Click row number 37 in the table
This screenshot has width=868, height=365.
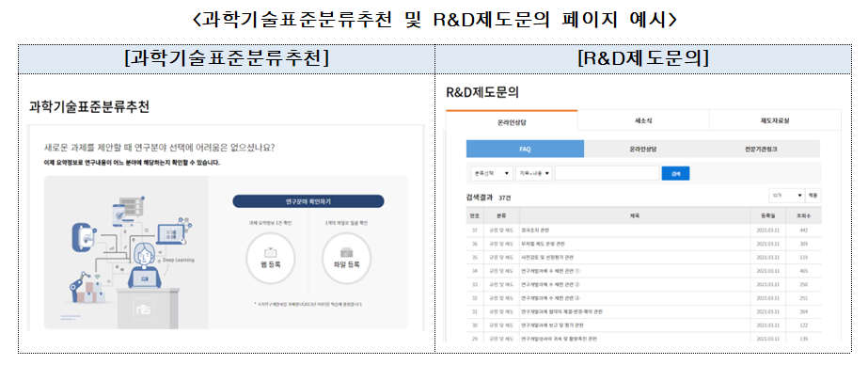coord(474,230)
